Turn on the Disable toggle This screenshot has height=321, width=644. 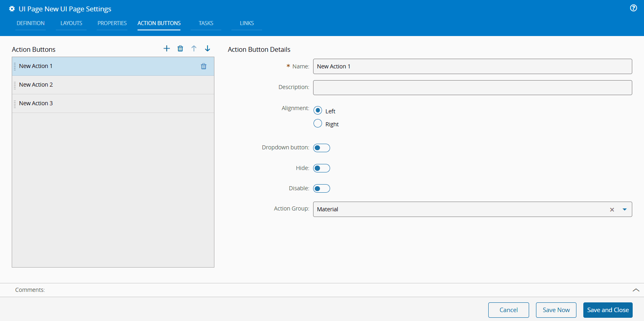tap(322, 188)
